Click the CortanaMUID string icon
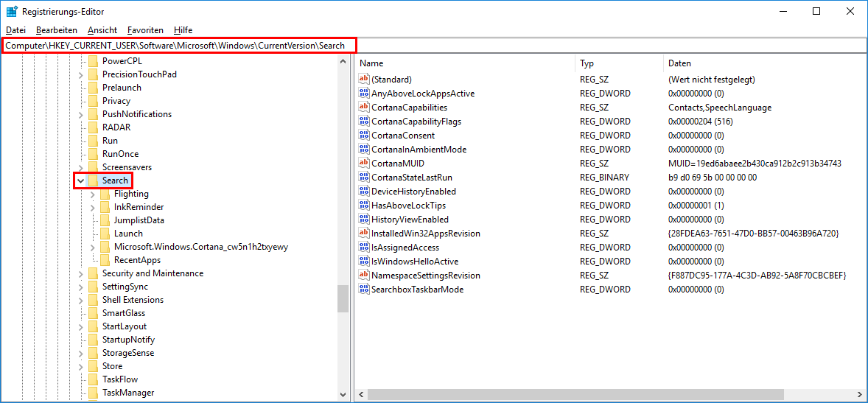Screen dimensions: 868x403 tap(364, 164)
